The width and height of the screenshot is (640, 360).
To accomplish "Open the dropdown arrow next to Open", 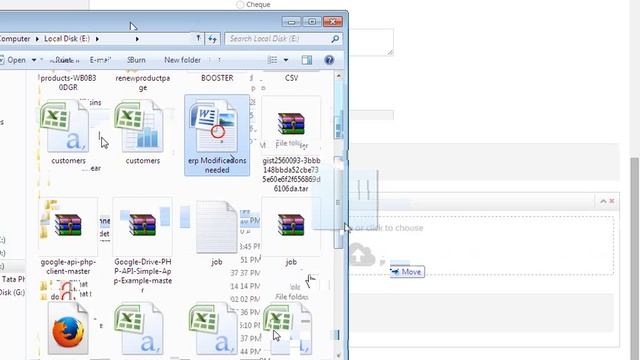I will (34, 60).
